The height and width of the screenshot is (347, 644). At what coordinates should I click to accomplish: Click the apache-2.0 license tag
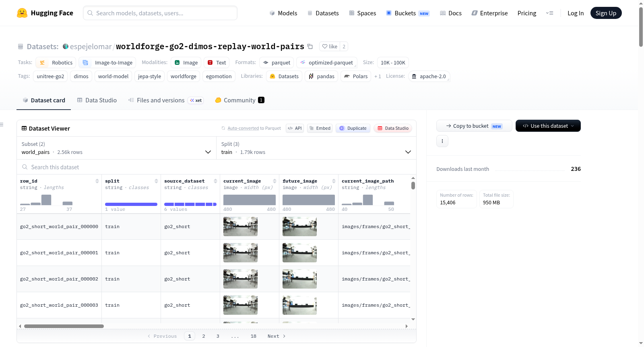[429, 76]
